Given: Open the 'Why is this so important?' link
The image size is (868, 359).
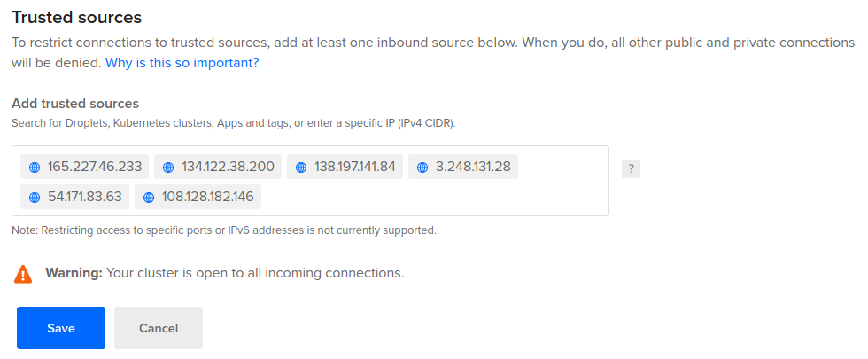Looking at the screenshot, I should coord(182,63).
